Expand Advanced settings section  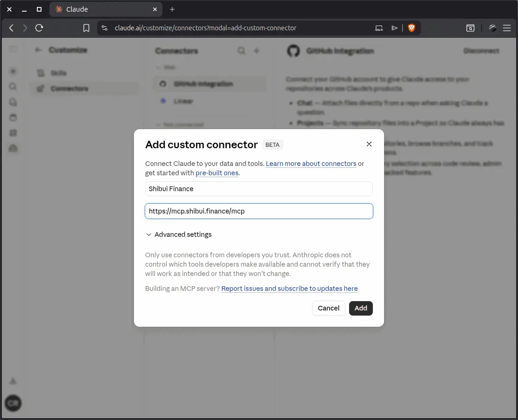pyautogui.click(x=179, y=234)
